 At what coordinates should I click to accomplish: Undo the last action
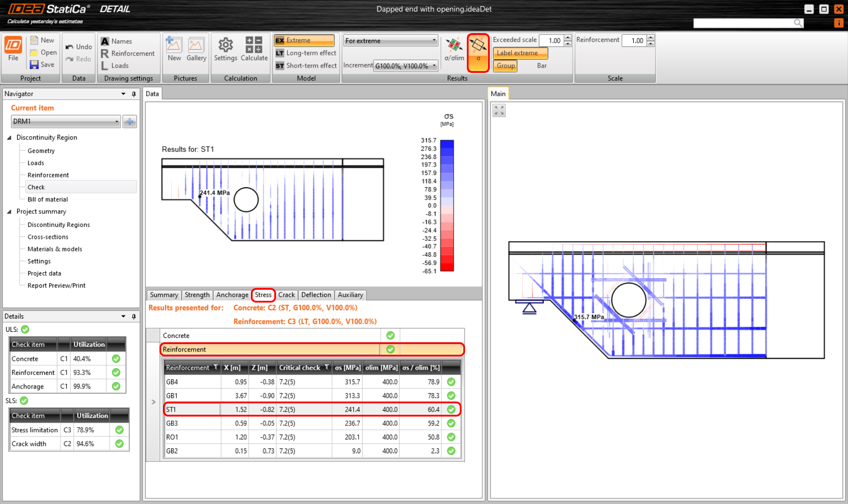(x=79, y=46)
